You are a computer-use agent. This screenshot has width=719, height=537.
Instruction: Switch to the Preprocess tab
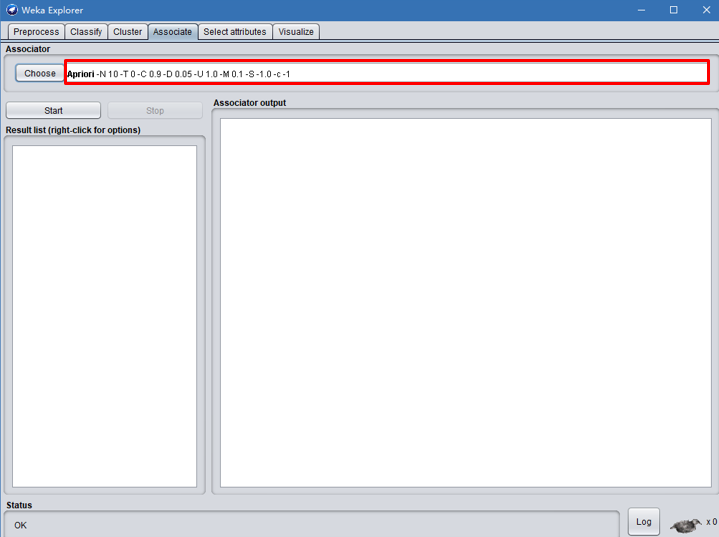36,32
